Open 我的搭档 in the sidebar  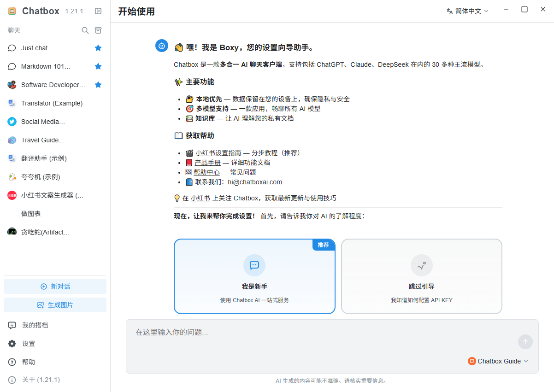[x=55, y=325]
